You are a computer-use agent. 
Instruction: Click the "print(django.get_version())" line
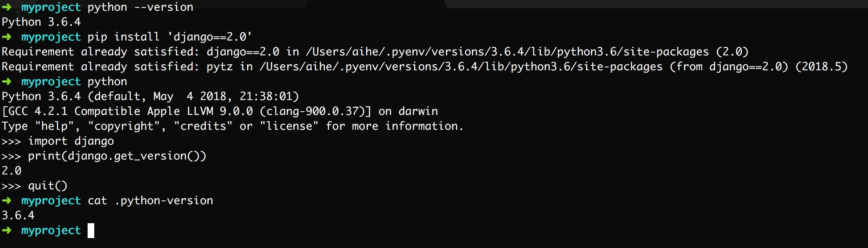(x=117, y=156)
